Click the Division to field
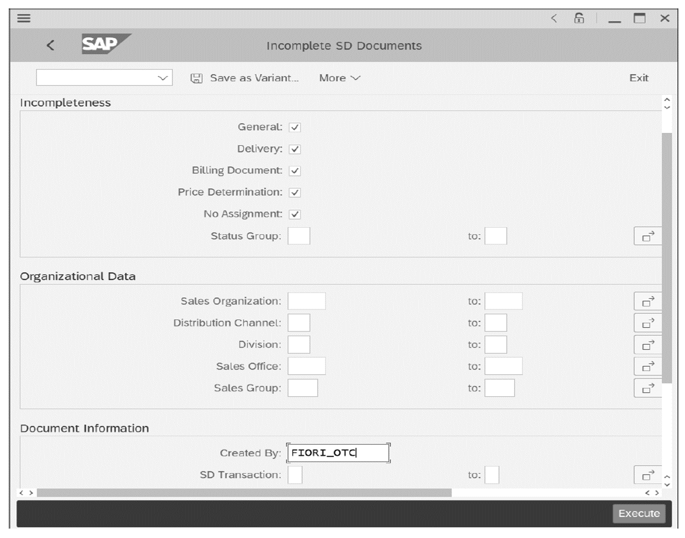This screenshot has width=685, height=538. (496, 345)
